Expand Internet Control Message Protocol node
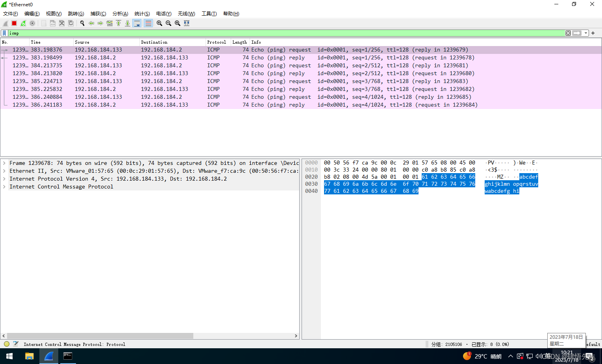This screenshot has height=364, width=602. [x=4, y=187]
